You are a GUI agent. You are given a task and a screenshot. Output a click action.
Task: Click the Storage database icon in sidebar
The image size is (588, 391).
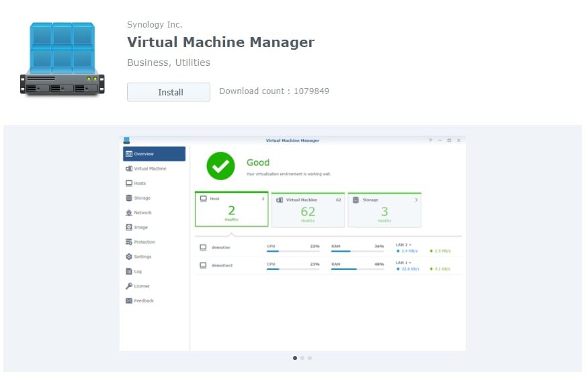(x=129, y=198)
